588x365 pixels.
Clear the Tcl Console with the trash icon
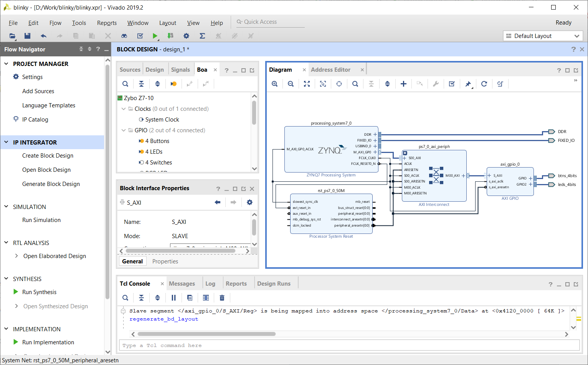(x=222, y=298)
